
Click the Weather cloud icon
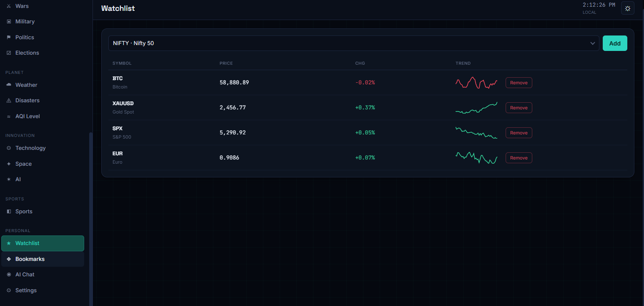(x=9, y=85)
